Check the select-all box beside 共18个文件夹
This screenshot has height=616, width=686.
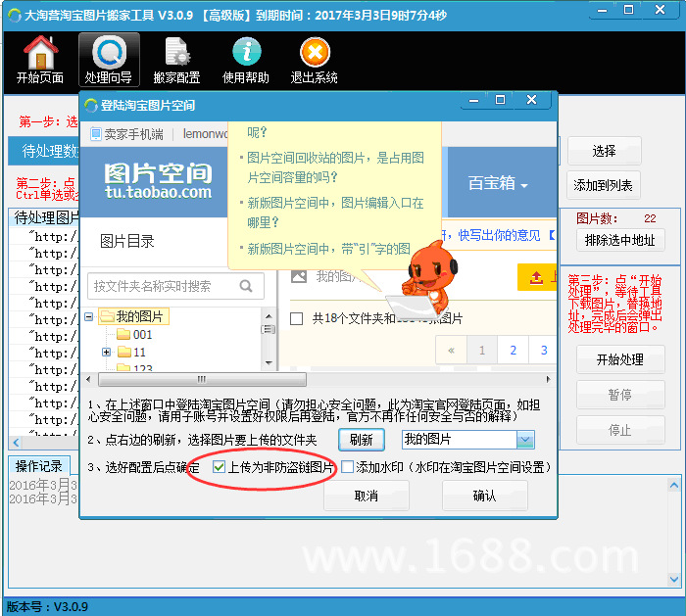296,318
